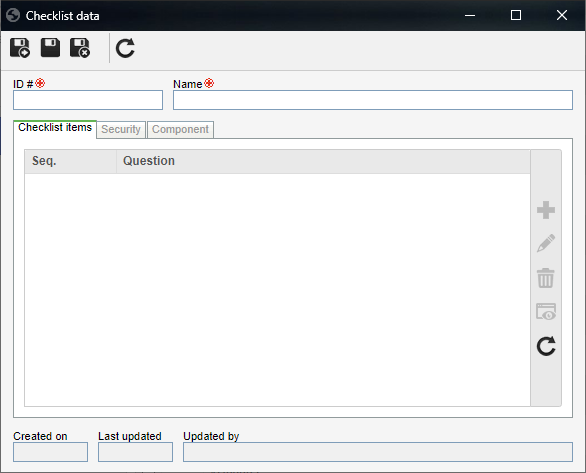Refresh the checklist items list
Image resolution: width=586 pixels, height=473 pixels.
(546, 346)
